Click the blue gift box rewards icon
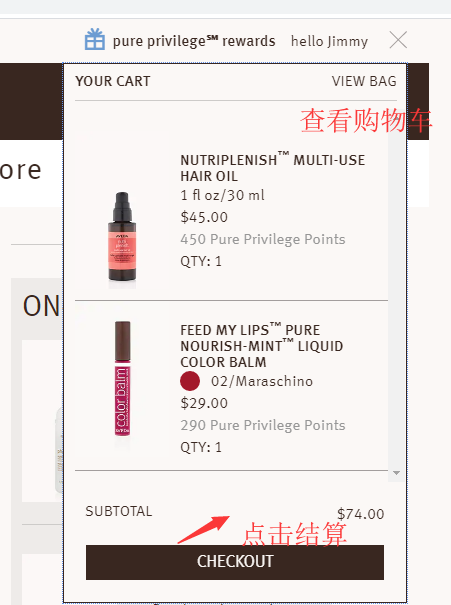Image resolution: width=451 pixels, height=605 pixels. pyautogui.click(x=95, y=39)
